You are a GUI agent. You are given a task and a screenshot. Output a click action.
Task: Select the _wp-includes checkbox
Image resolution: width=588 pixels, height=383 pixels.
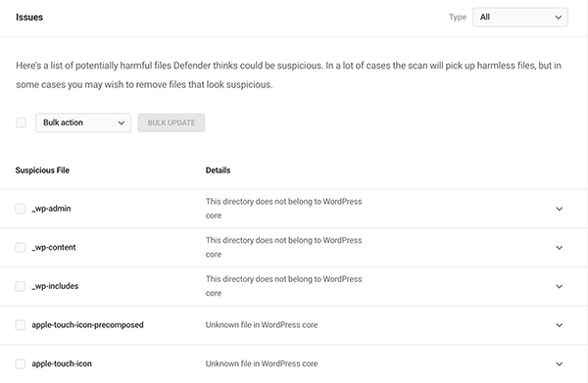21,286
